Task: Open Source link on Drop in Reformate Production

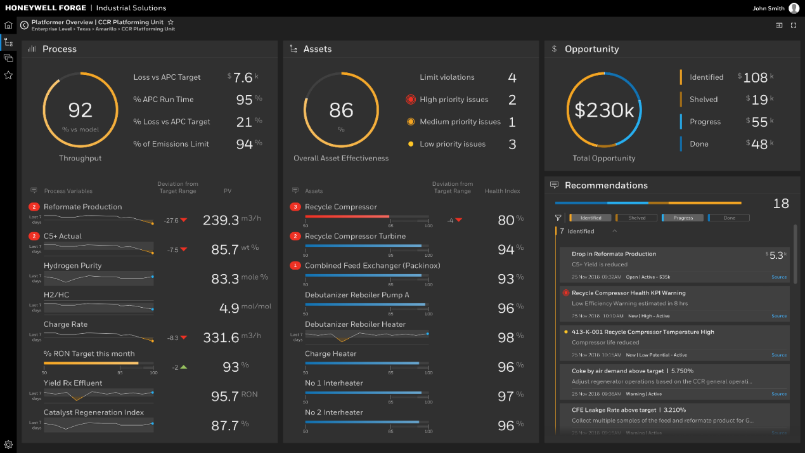Action: coord(779,276)
